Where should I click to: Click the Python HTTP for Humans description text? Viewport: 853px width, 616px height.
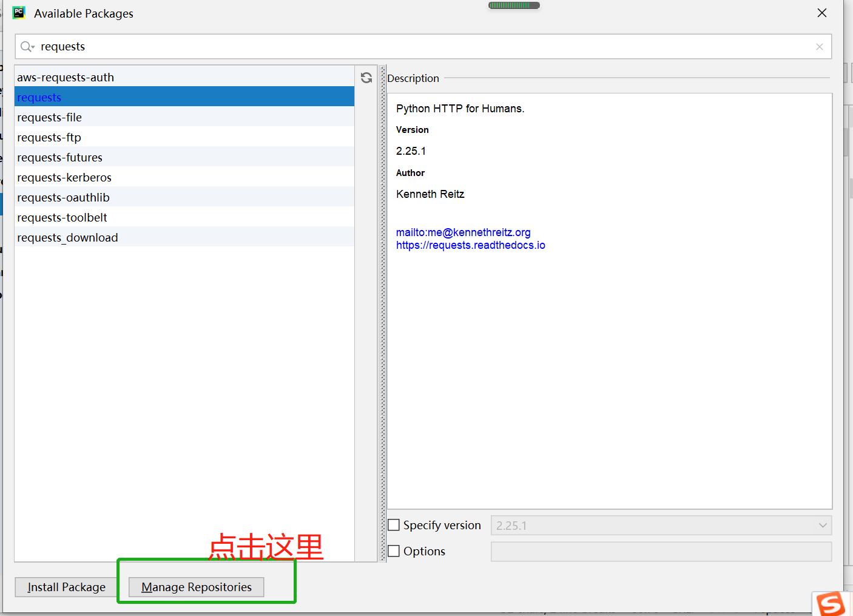460,109
